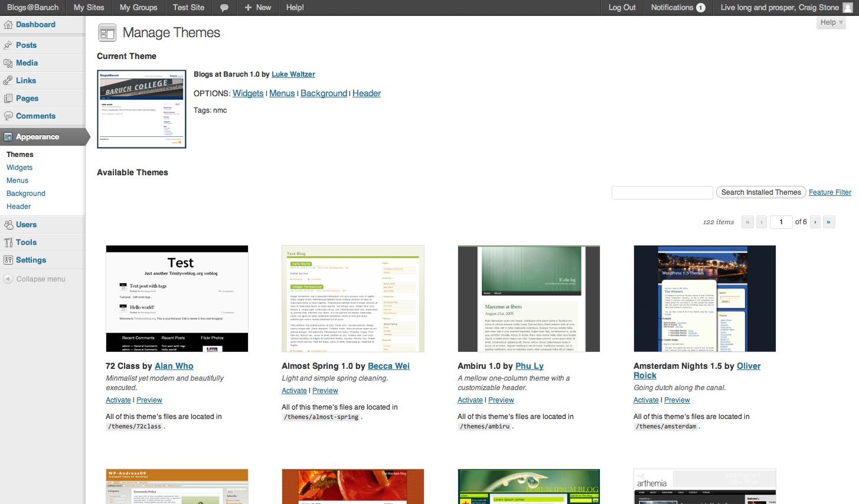Preview the Almost Spring theme
The image size is (859, 504).
pos(325,391)
